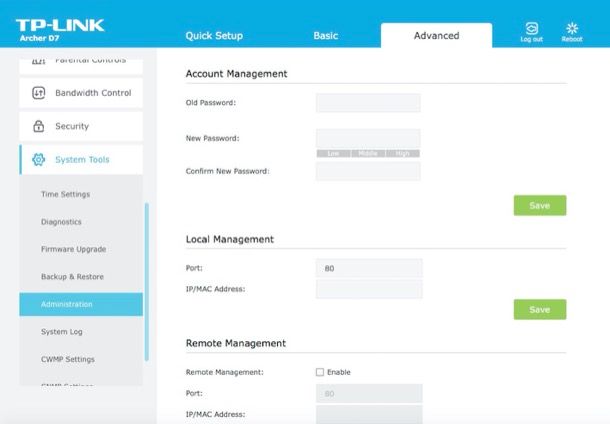Click the password strength indicator bar
Viewport: 610px width, 424px height.
point(368,153)
